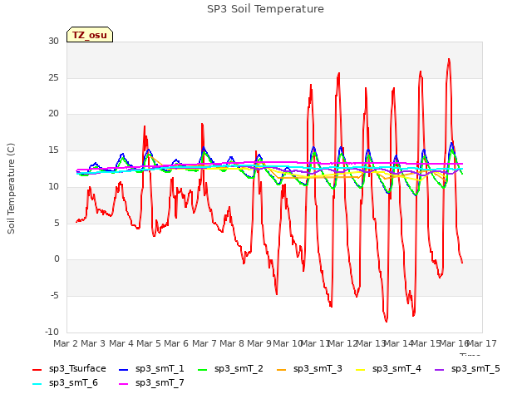Click the sp3_smT_7 legend label
This screenshot has height=399, width=532.
[x=160, y=382]
